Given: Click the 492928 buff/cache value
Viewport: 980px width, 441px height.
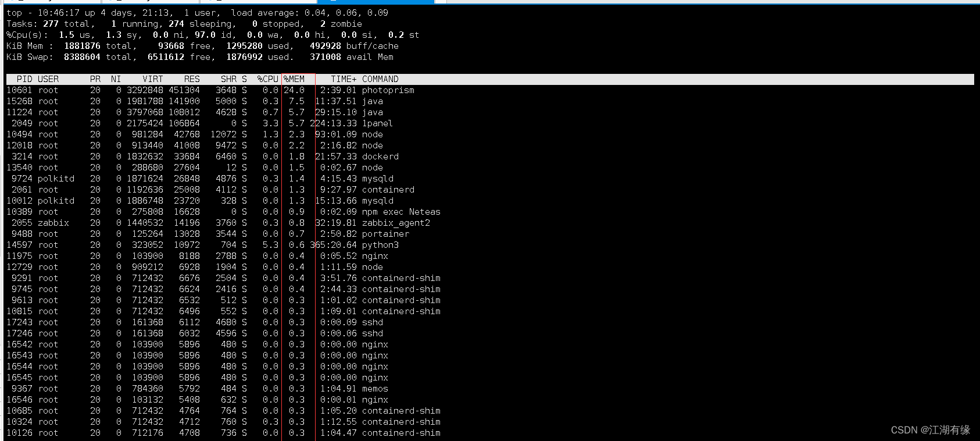Looking at the screenshot, I should [x=326, y=46].
